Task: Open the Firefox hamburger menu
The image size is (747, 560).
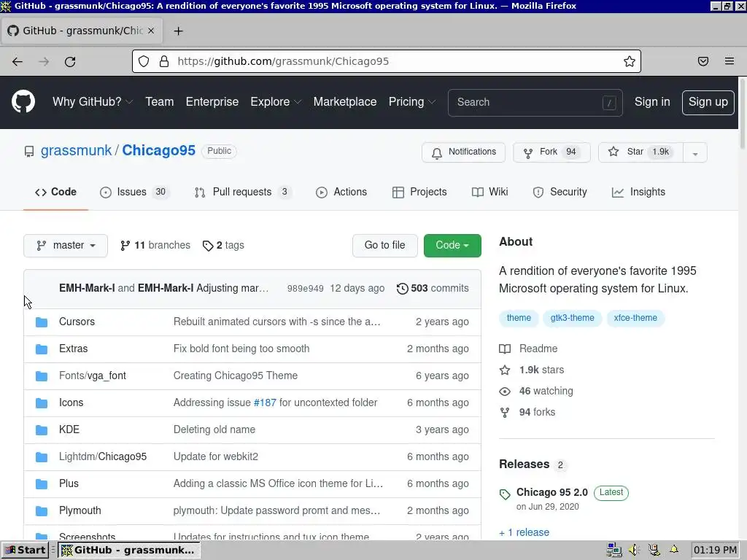Action: click(729, 61)
